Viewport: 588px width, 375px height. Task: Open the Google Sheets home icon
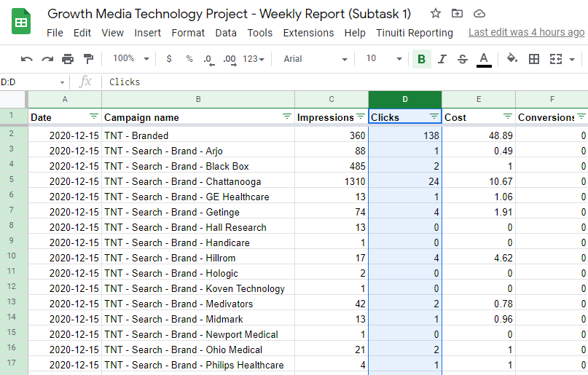[21, 22]
